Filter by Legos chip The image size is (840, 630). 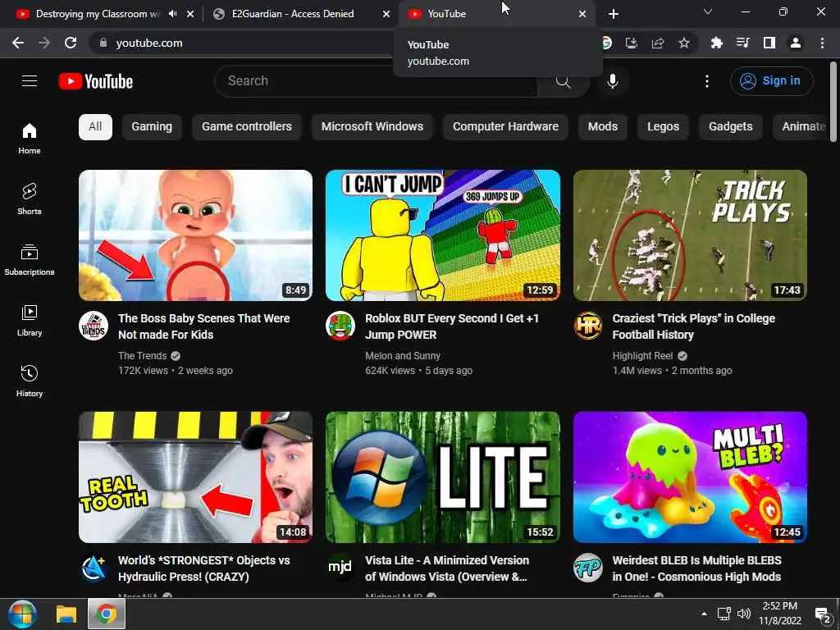(x=663, y=127)
